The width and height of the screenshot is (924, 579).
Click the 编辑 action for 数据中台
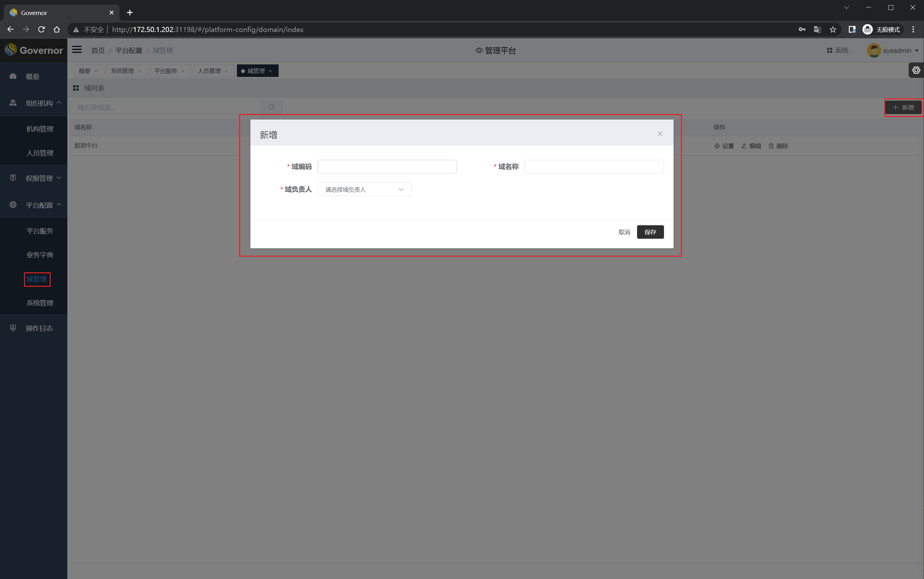751,146
